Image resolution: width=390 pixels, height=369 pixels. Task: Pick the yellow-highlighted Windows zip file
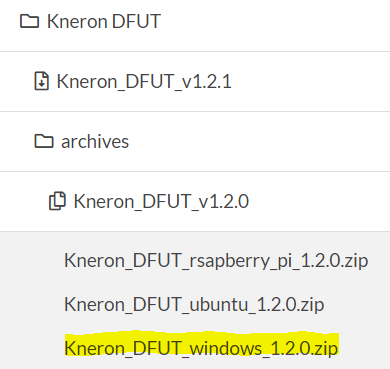[x=201, y=348]
